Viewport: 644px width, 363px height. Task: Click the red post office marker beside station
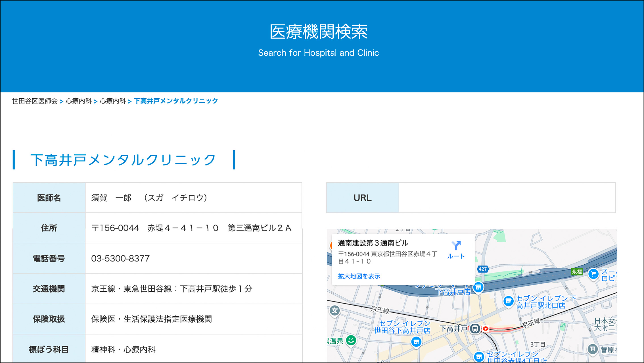pyautogui.click(x=486, y=329)
